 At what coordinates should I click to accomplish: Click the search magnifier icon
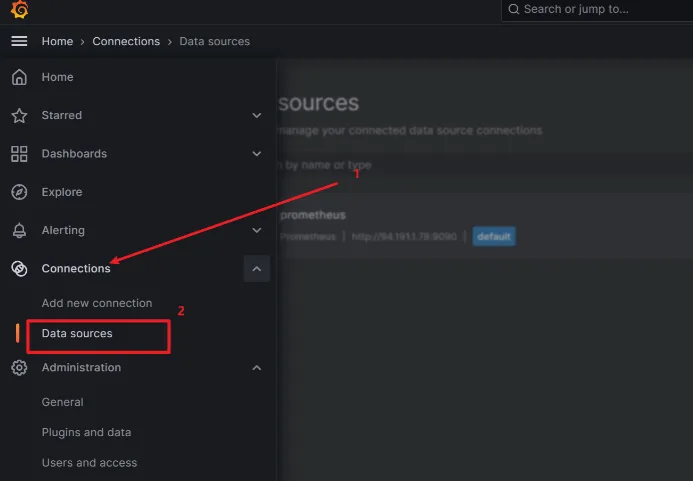coord(513,9)
